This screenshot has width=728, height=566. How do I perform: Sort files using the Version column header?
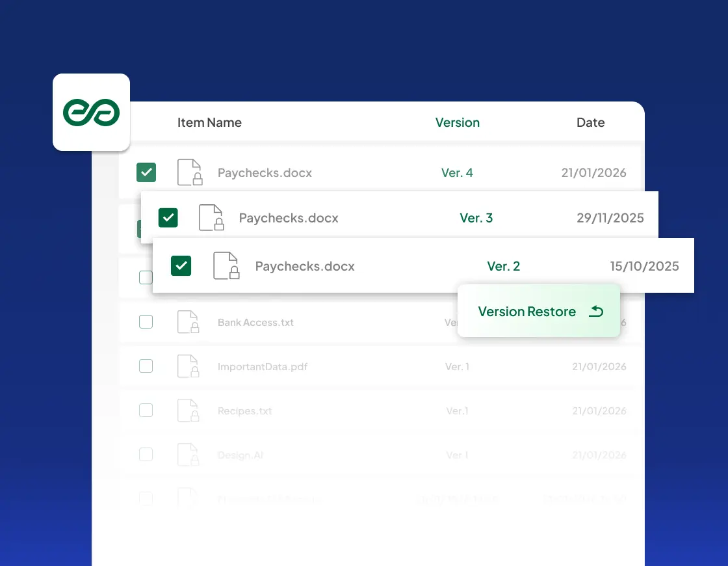pyautogui.click(x=458, y=122)
